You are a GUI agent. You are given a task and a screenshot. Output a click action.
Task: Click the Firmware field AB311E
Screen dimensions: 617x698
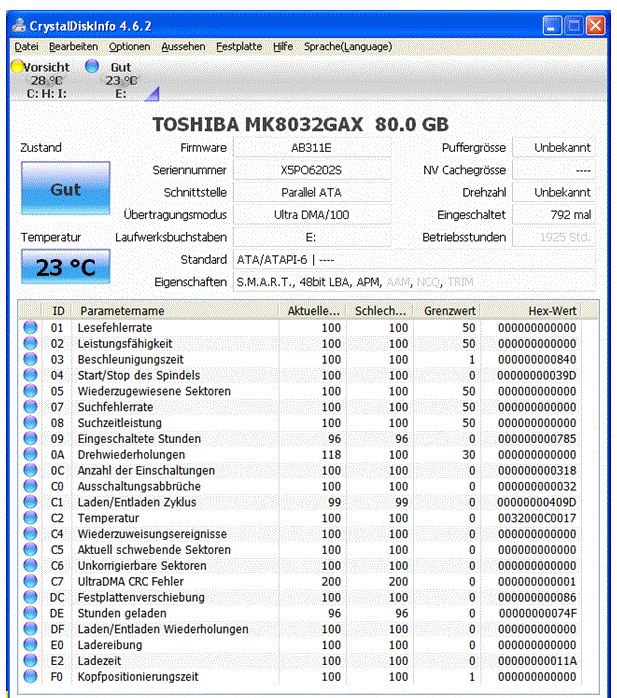pyautogui.click(x=312, y=148)
